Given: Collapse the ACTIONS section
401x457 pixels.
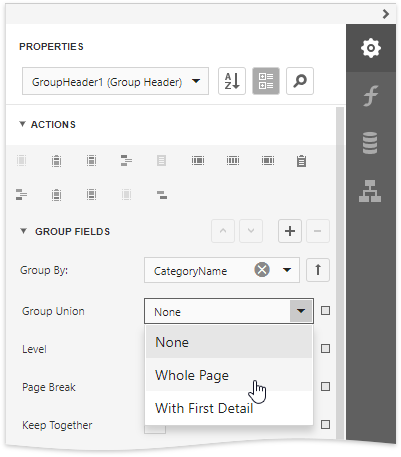Looking at the screenshot, I should point(22,124).
